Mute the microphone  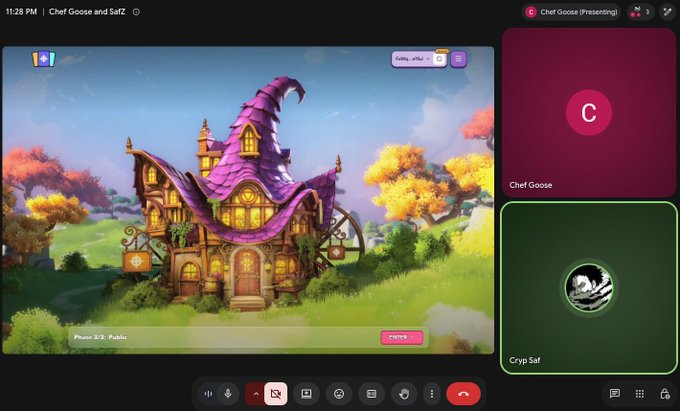click(x=228, y=394)
